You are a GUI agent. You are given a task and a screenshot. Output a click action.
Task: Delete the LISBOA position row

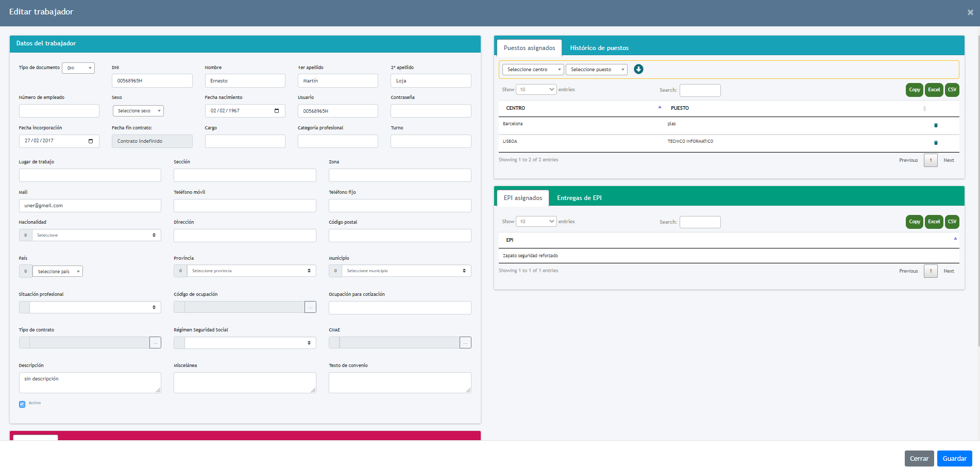point(936,143)
